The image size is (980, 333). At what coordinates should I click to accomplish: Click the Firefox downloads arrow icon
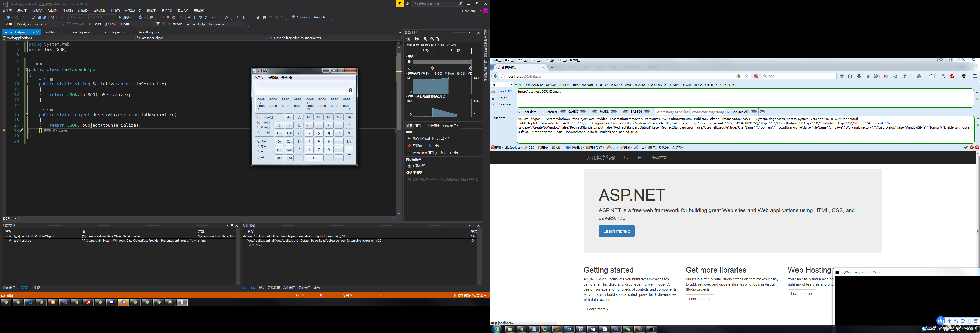859,76
